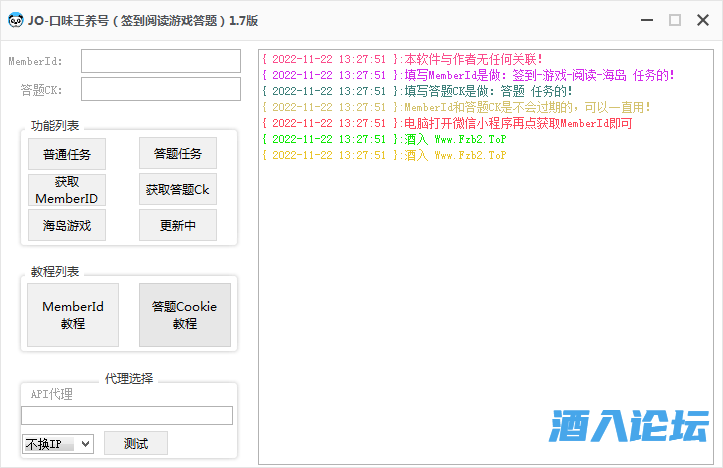Click 获取答题Ck button
723x468 pixels.
point(177,189)
